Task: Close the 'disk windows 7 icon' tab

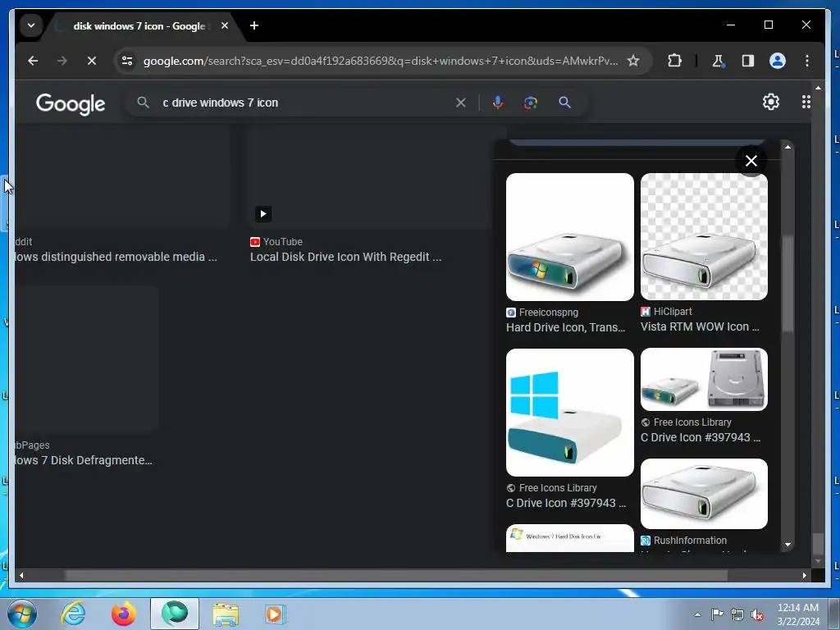Action: [225, 25]
